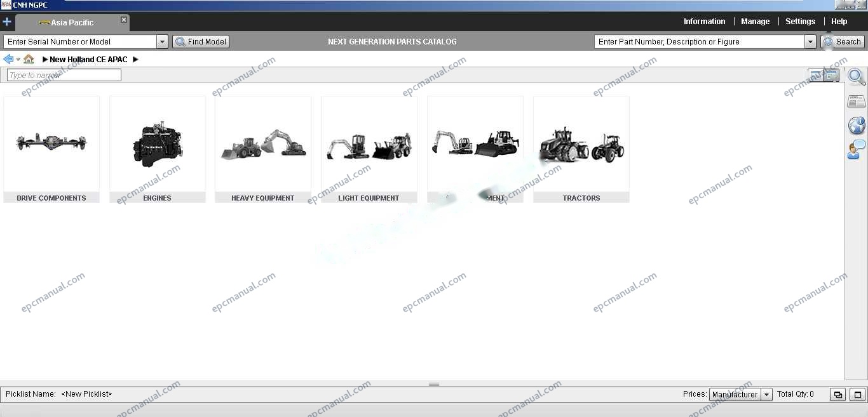Click the restore picklist panel icon
Viewport: 868px width, 417px height.
tap(838, 395)
